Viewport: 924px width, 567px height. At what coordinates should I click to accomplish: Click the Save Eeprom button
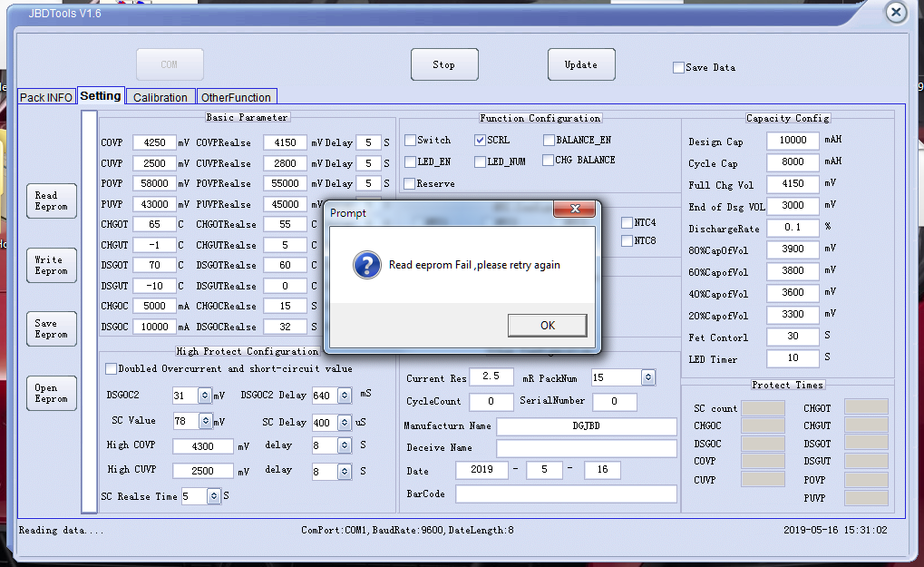click(51, 328)
